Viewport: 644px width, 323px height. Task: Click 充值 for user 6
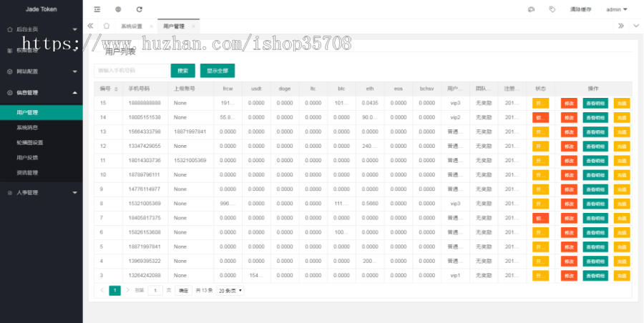point(622,232)
